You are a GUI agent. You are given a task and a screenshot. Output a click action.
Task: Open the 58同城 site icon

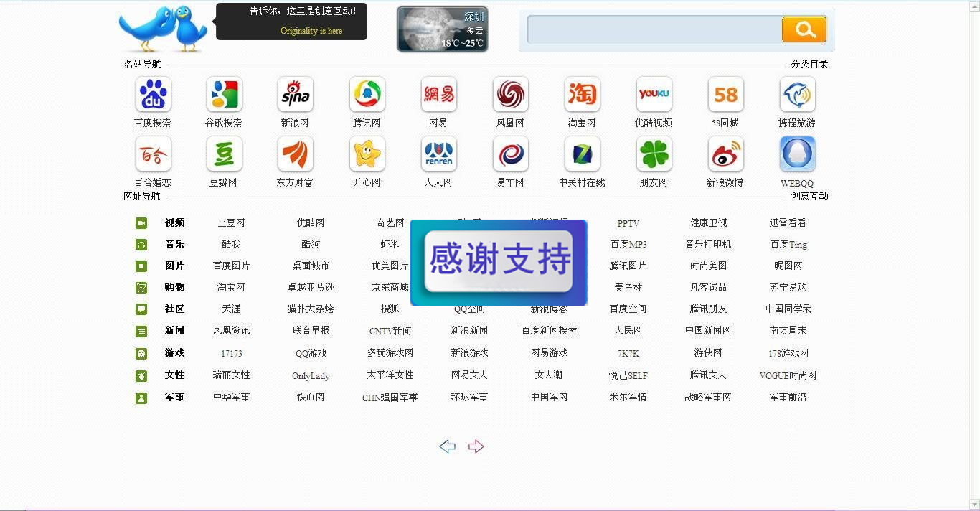click(x=726, y=95)
